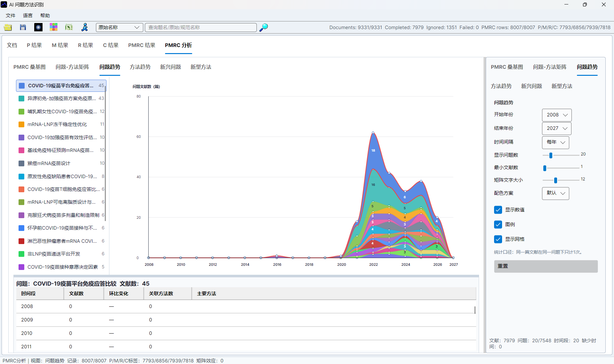Click the 文献数 table column header
The height and width of the screenshot is (364, 614).
tap(84, 294)
